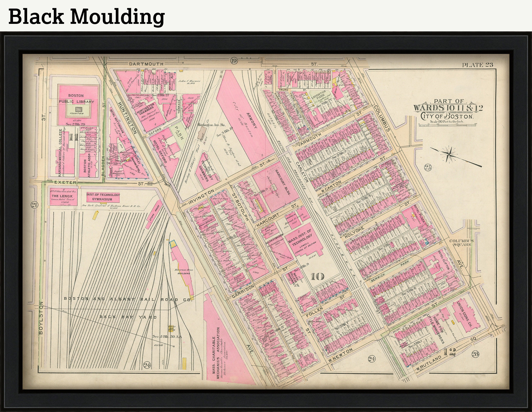Select the circled plate number 21
Viewport: 532px width, 412px height.
pyautogui.click(x=34, y=205)
